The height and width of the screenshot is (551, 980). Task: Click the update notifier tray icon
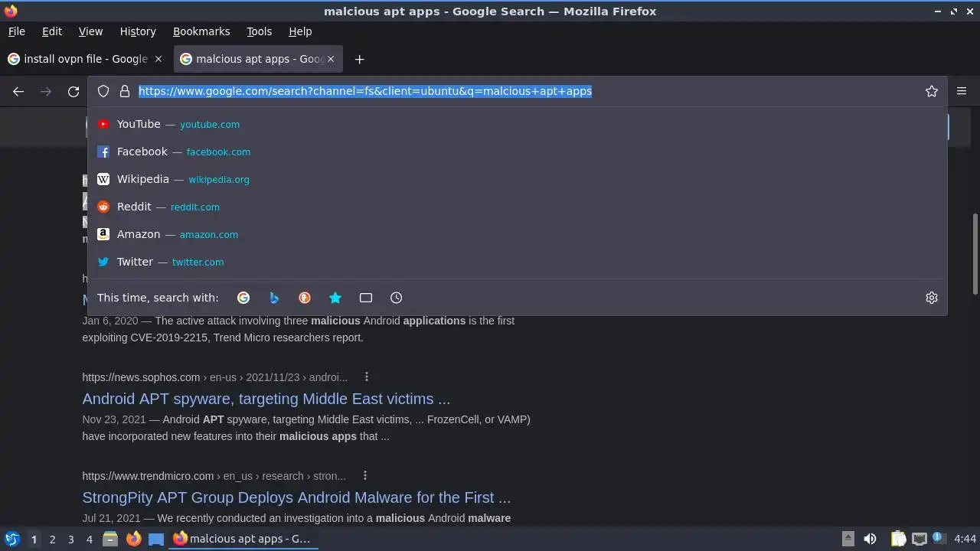pyautogui.click(x=937, y=539)
